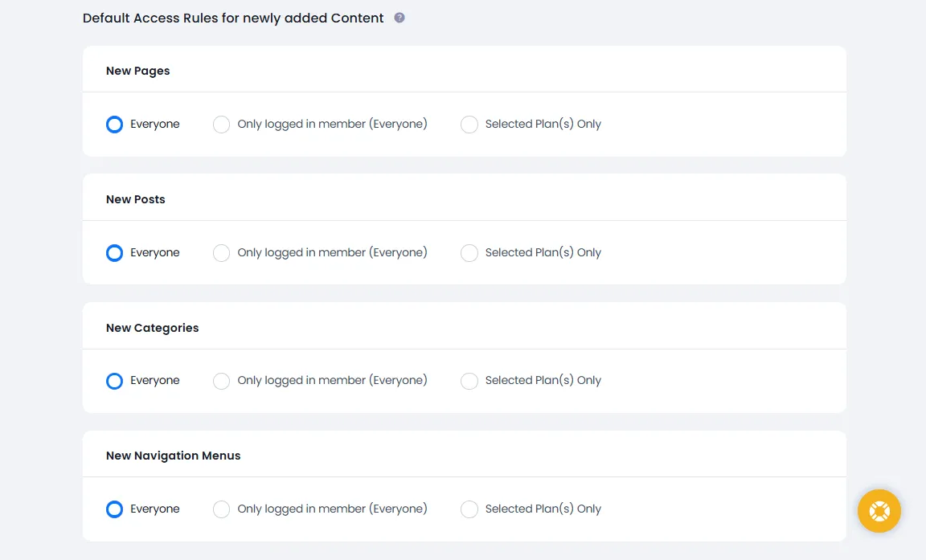Click the New Posts section heading
The image size is (926, 560).
coord(136,199)
